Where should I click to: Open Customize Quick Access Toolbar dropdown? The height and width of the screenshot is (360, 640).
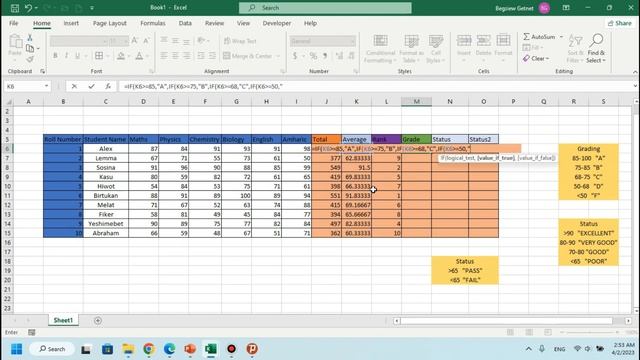[92, 8]
